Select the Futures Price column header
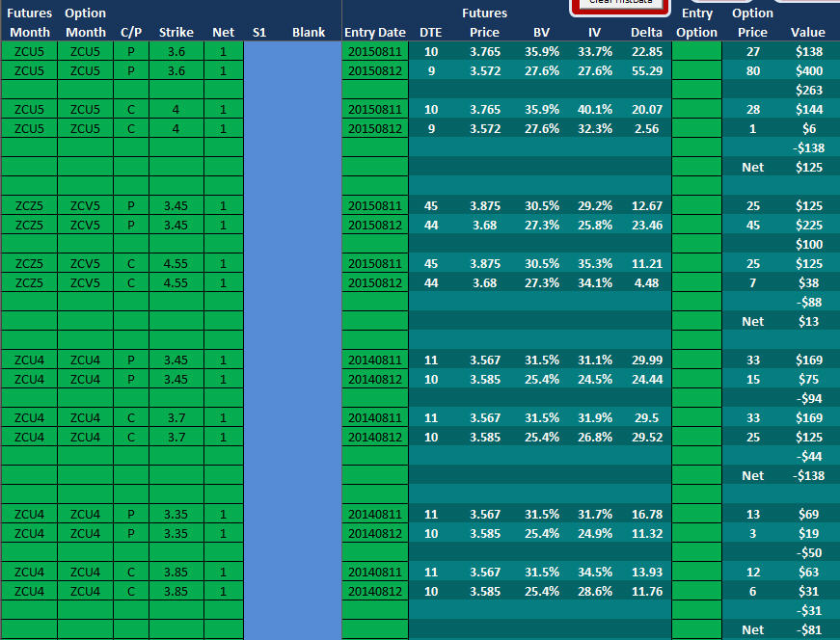Image resolution: width=840 pixels, height=640 pixels. point(485,22)
